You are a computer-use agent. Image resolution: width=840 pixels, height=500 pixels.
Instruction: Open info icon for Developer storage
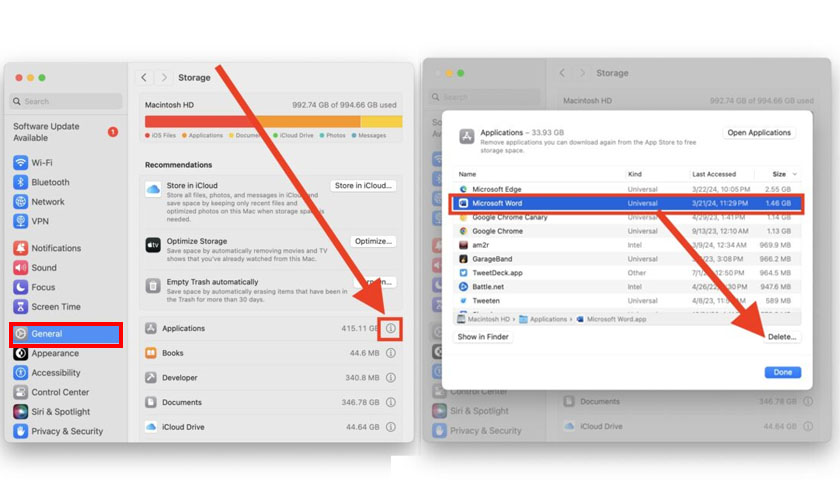click(x=391, y=378)
